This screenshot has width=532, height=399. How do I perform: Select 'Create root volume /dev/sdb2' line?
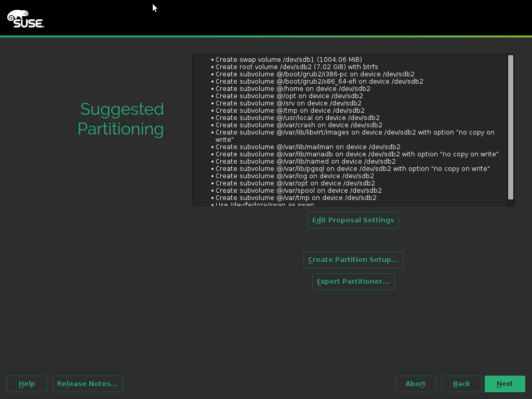pyautogui.click(x=297, y=67)
